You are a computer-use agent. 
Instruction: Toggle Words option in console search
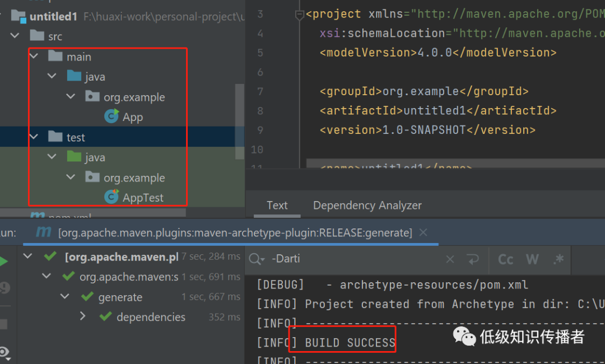532,259
